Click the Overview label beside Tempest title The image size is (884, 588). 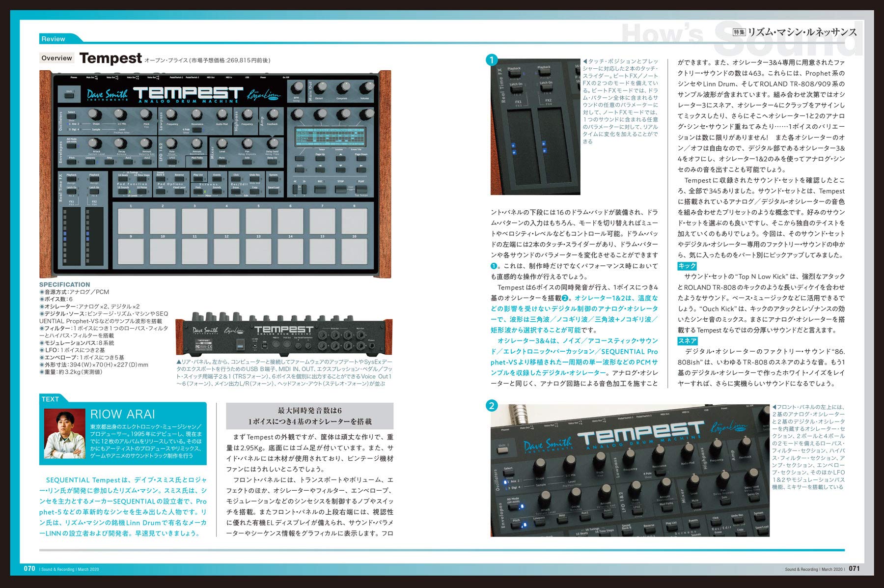56,58
